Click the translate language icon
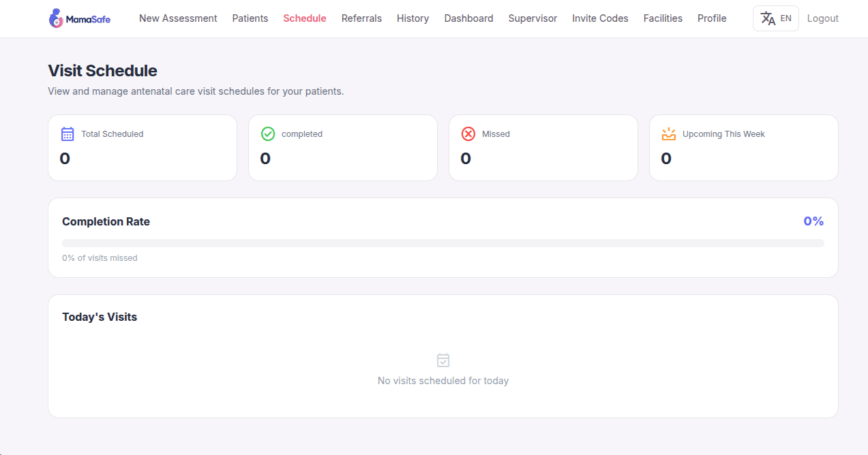Image resolution: width=868 pixels, height=455 pixels. point(768,18)
